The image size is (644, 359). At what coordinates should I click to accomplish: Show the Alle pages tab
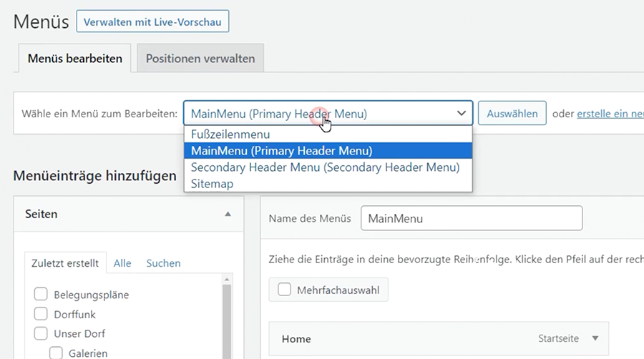[x=122, y=263]
